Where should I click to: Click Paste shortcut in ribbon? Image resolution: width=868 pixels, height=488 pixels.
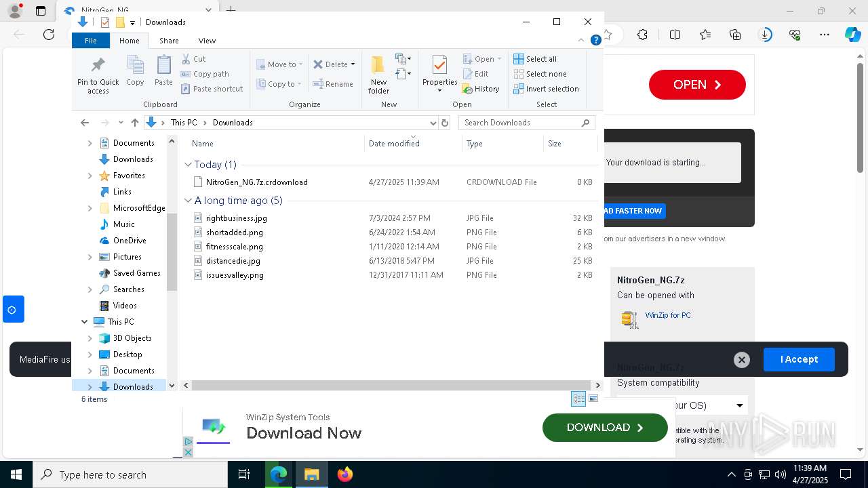[212, 89]
